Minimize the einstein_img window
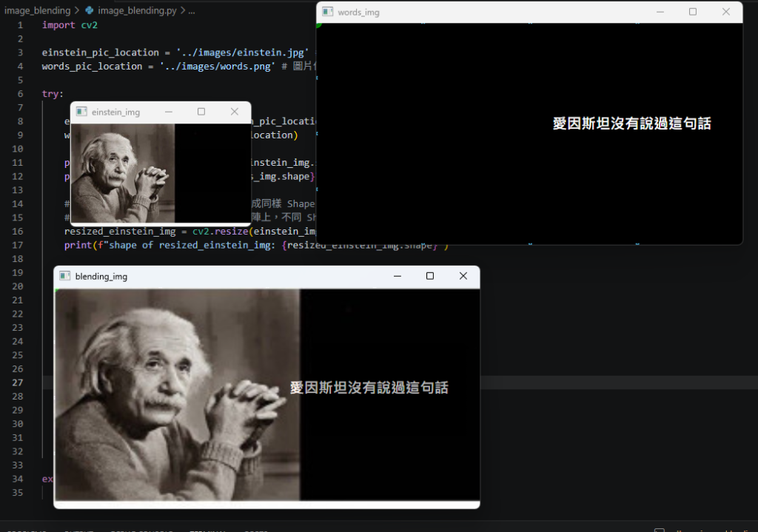The image size is (758, 532). point(169,112)
